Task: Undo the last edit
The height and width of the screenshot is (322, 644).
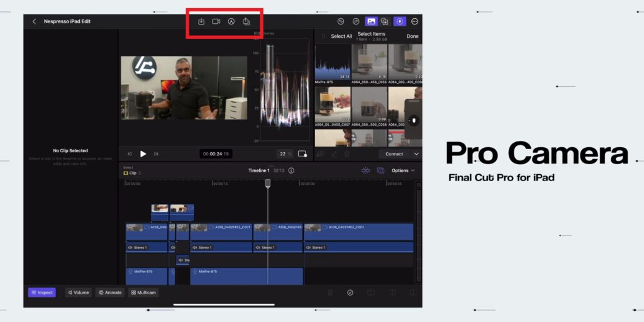Action: (x=340, y=21)
